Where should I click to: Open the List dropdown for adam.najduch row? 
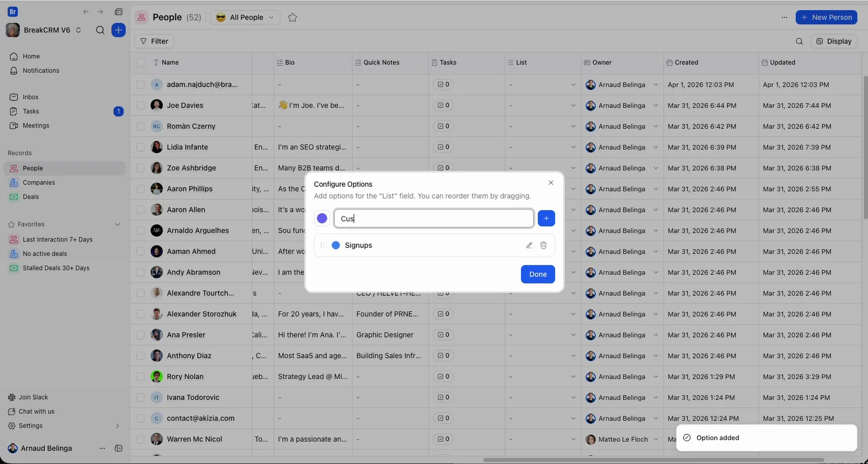pos(573,85)
